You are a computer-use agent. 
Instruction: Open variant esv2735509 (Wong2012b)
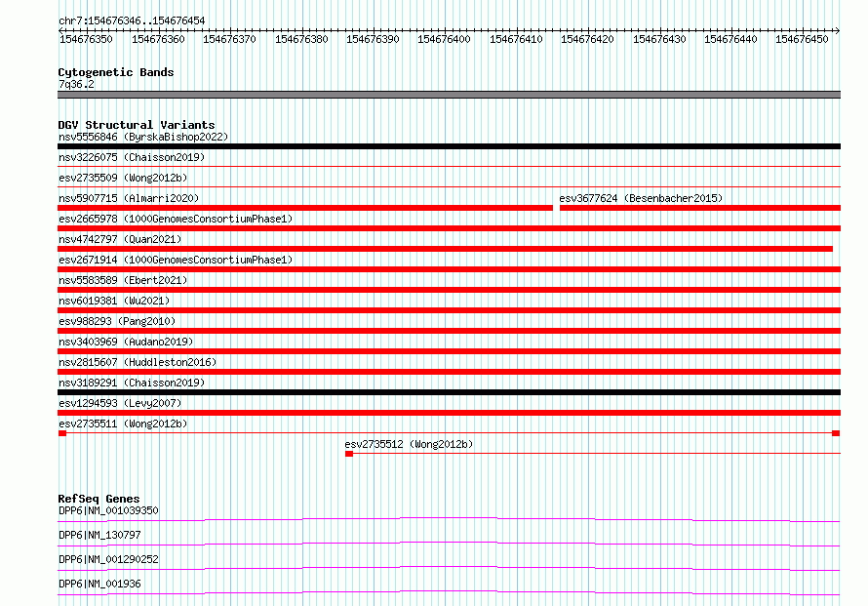click(x=123, y=178)
